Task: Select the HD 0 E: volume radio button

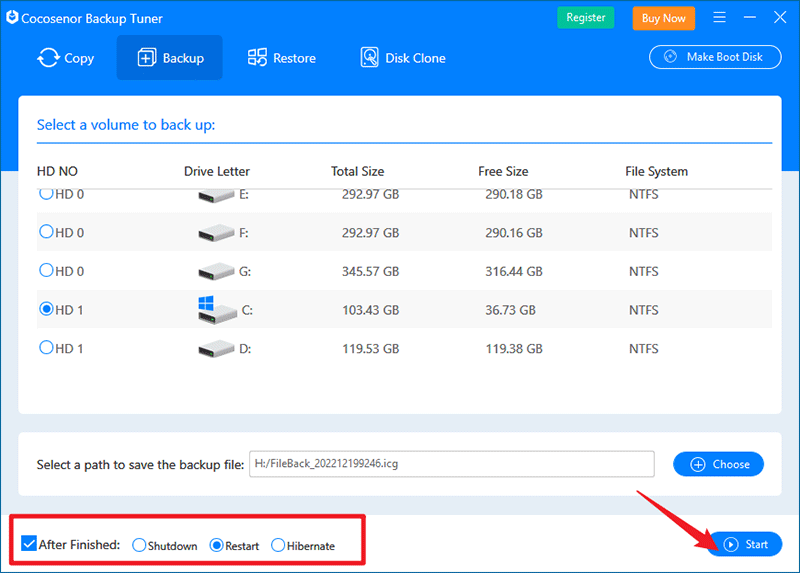Action: (x=46, y=194)
